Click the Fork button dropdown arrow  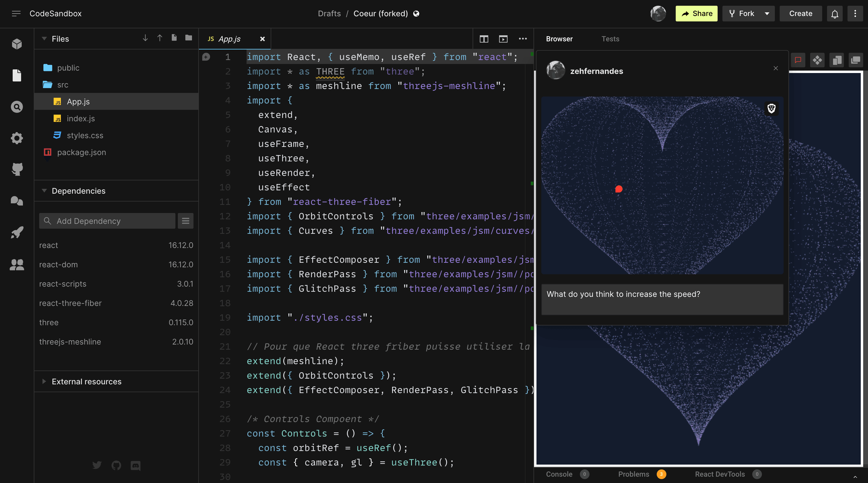click(768, 13)
